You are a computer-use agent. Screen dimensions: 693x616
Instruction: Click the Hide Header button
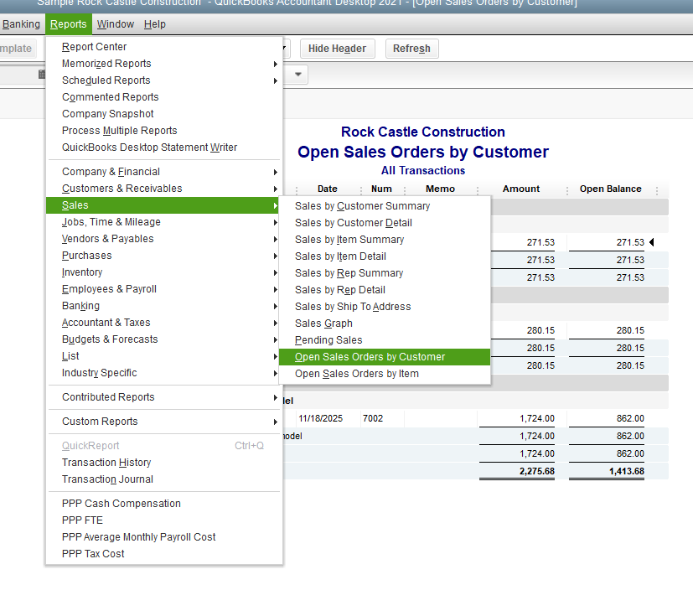pos(337,49)
